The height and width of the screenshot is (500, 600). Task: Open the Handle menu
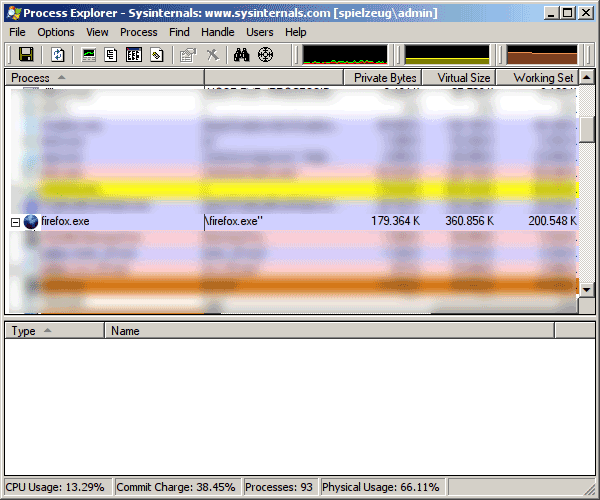217,32
